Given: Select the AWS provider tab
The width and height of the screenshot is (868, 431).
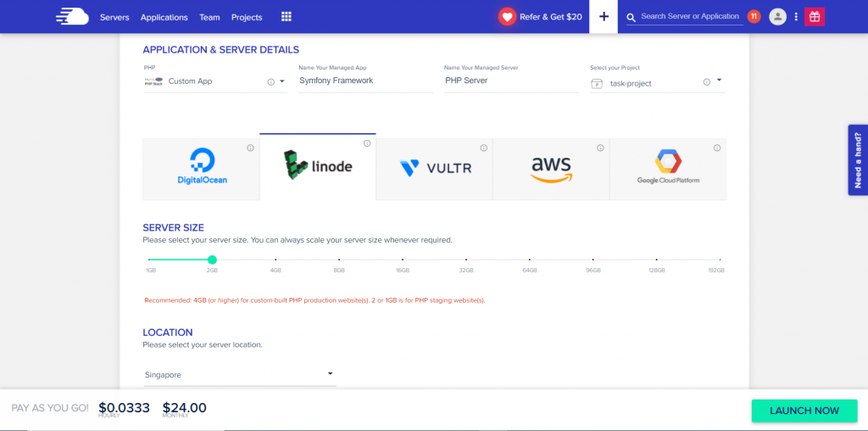Looking at the screenshot, I should click(x=551, y=169).
